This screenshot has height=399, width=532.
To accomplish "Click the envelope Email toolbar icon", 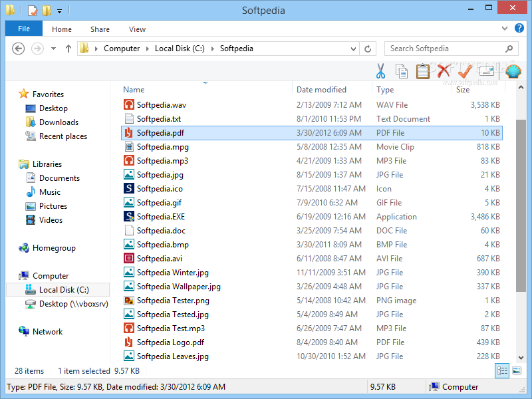I will (x=487, y=71).
